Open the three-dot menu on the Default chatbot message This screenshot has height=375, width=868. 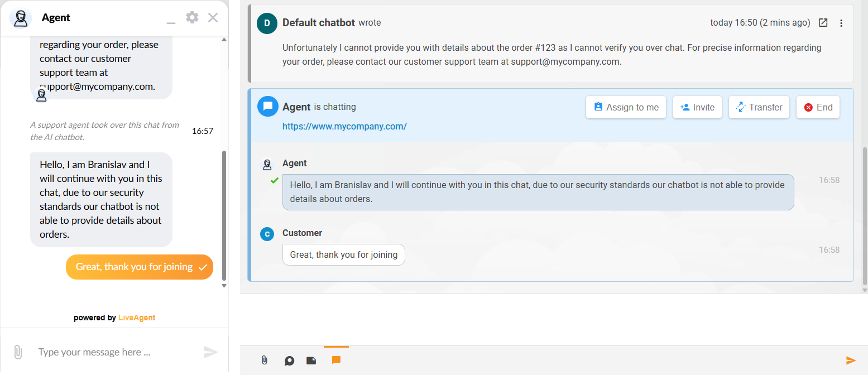click(x=841, y=23)
